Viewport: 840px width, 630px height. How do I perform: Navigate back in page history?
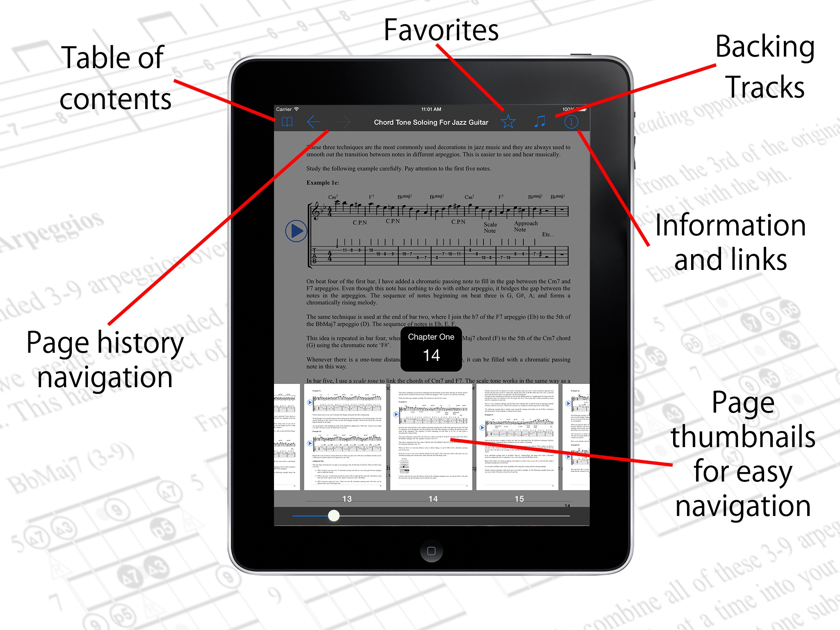pos(313,122)
